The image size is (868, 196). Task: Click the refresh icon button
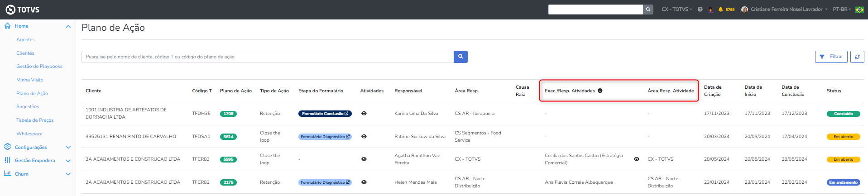[857, 57]
